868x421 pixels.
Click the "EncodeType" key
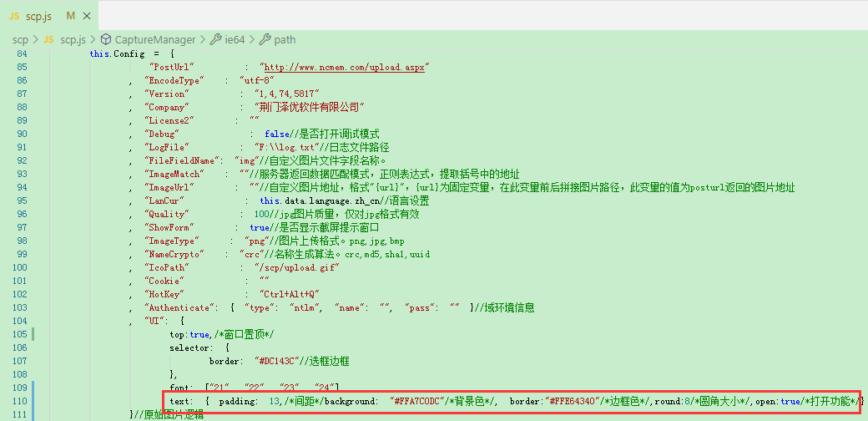(174, 80)
